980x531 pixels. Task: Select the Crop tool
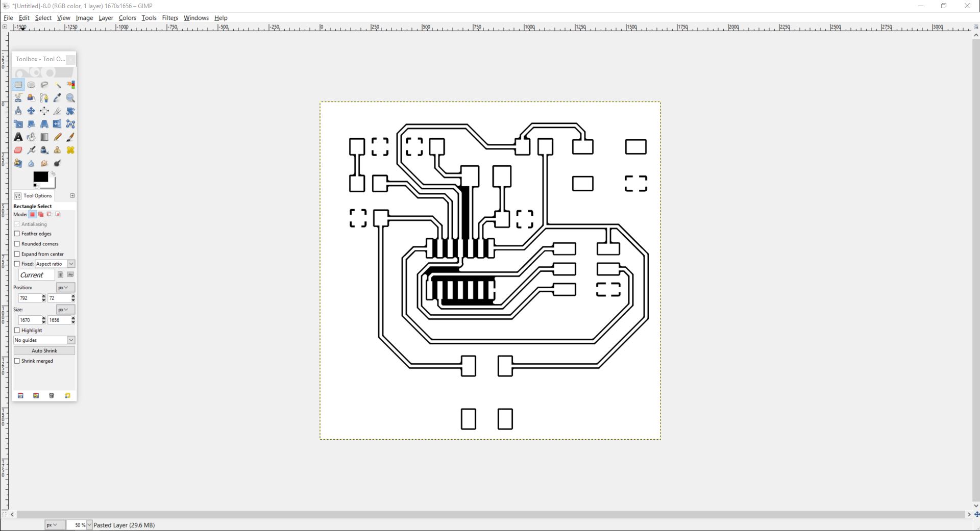[x=57, y=111]
